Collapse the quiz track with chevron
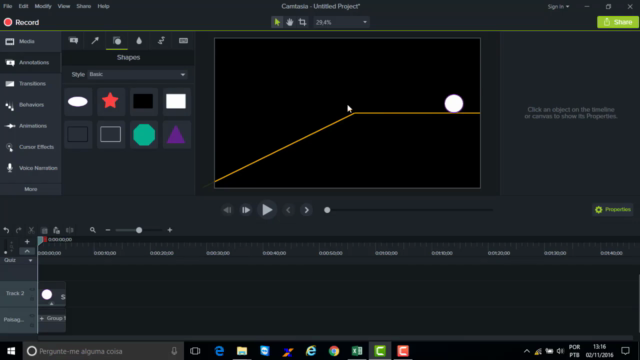The height and width of the screenshot is (360, 640). point(27,251)
